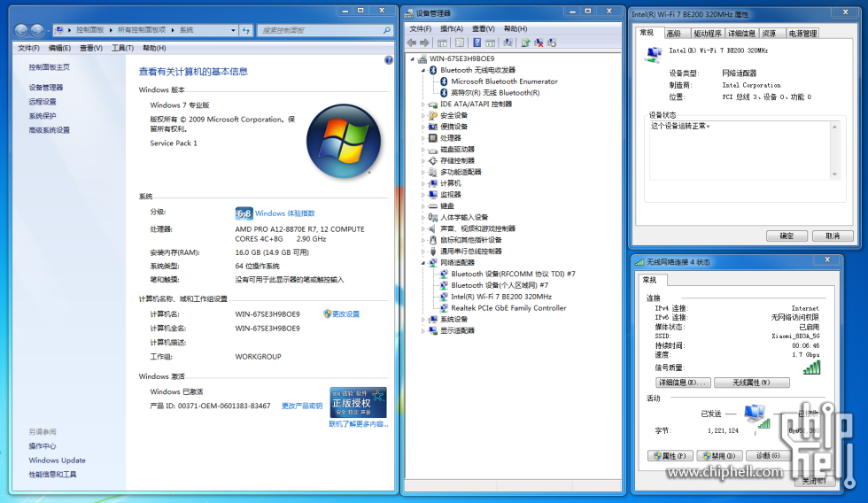The image size is (868, 503).
Task: Click Uninstall device icon with red X
Action: 539,43
